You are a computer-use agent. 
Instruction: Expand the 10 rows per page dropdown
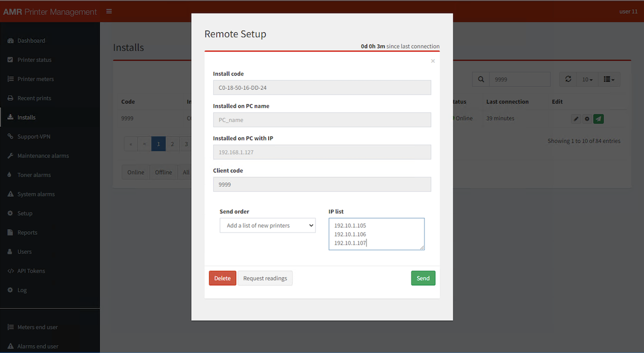coord(587,80)
